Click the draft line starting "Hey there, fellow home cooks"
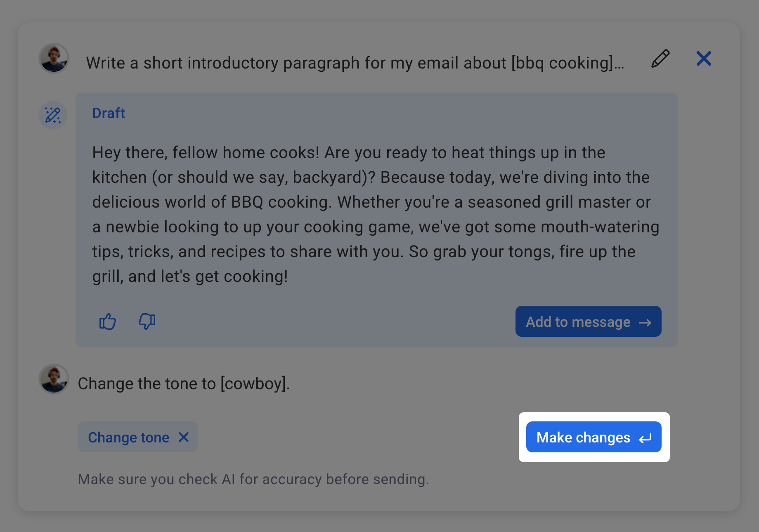Screen dimensions: 759x532 [x=348, y=153]
